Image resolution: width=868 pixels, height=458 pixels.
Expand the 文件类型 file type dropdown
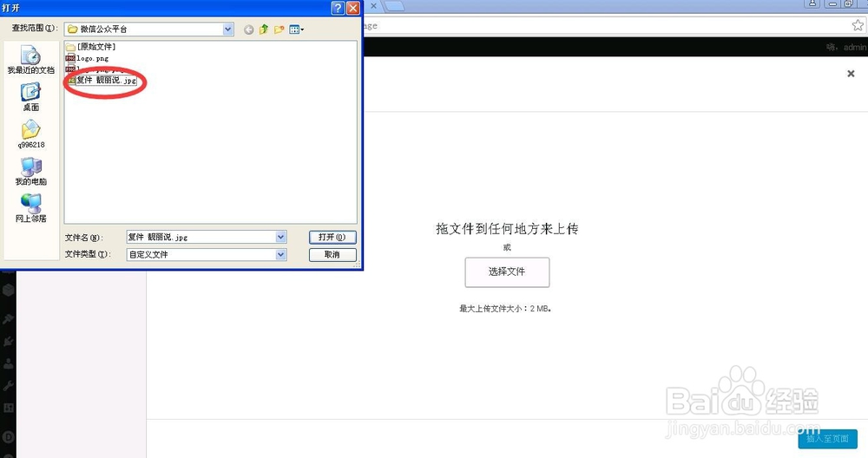pos(280,254)
